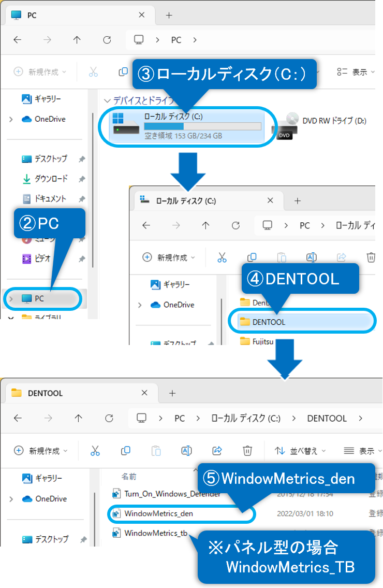383x588 pixels.
Task: Open 新規作成 menu in the DENTOOL window
Action: [40, 451]
